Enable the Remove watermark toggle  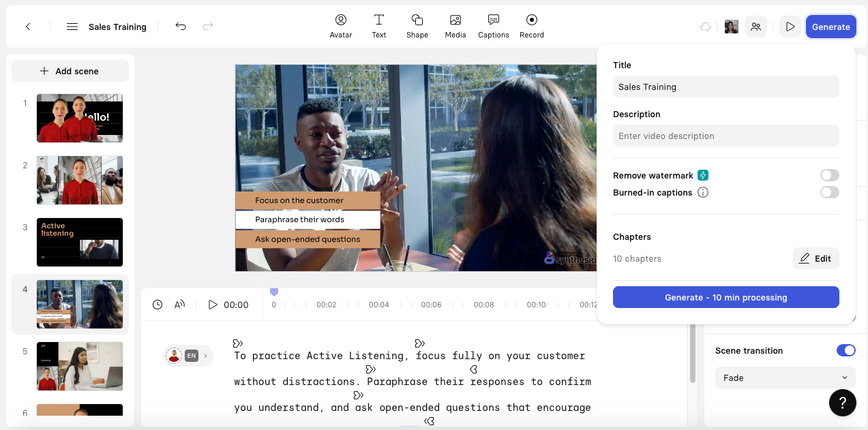point(829,175)
